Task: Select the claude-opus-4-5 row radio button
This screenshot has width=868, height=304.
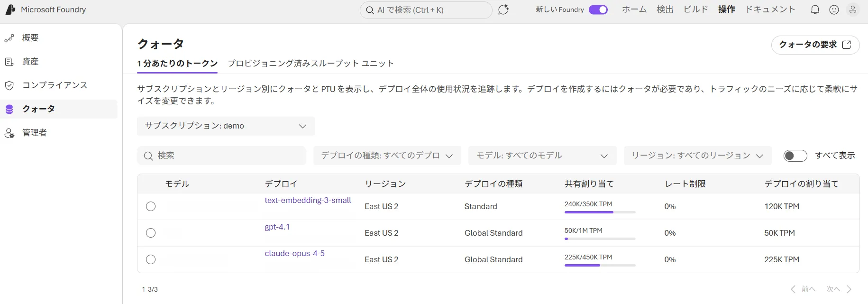Action: coord(151,259)
